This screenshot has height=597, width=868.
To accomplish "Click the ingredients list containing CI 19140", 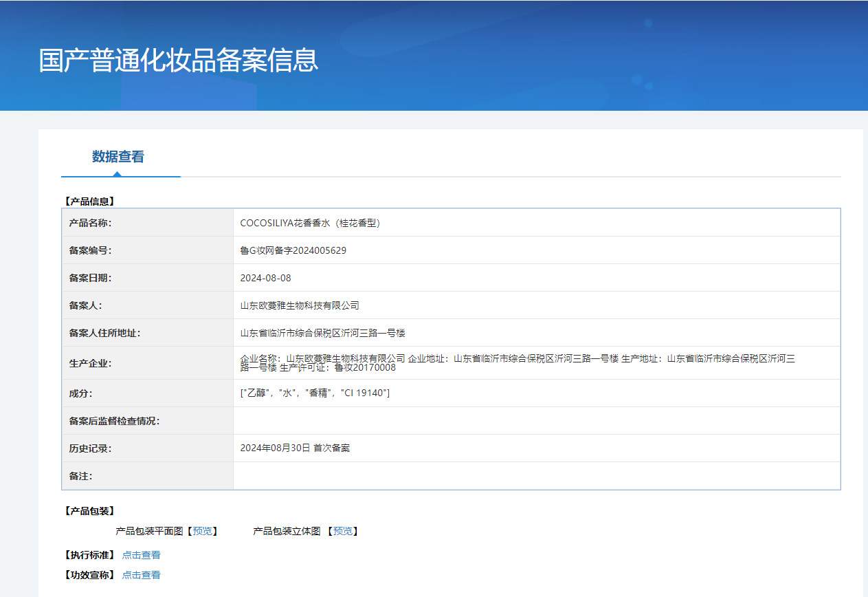I will [315, 393].
